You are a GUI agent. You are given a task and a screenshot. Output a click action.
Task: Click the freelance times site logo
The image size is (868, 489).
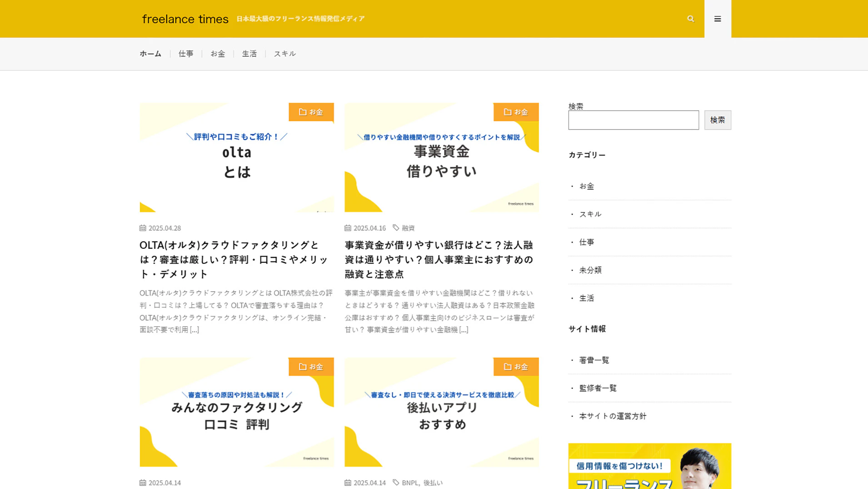click(x=185, y=19)
